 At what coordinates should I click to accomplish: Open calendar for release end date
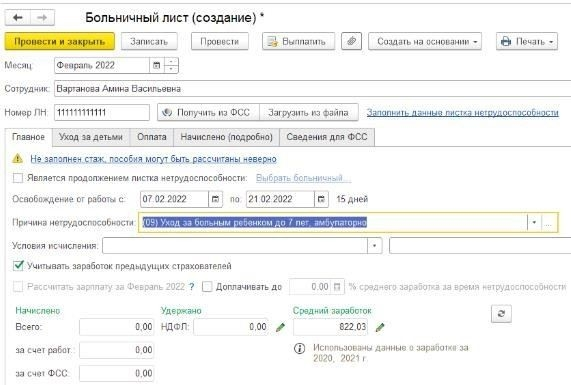tap(321, 199)
